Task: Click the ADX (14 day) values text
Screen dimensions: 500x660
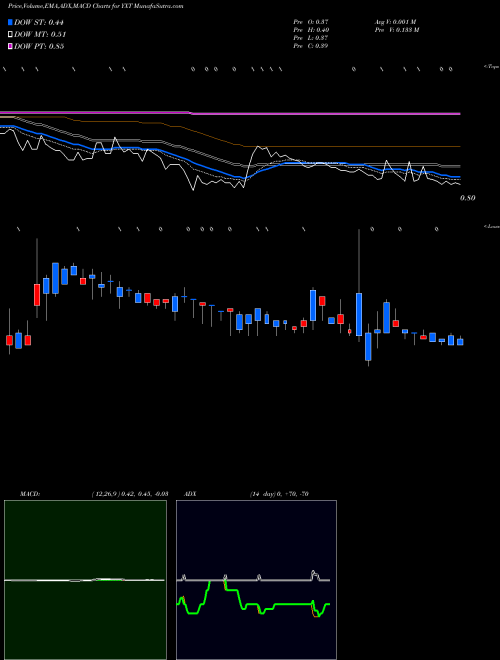Action: click(279, 494)
